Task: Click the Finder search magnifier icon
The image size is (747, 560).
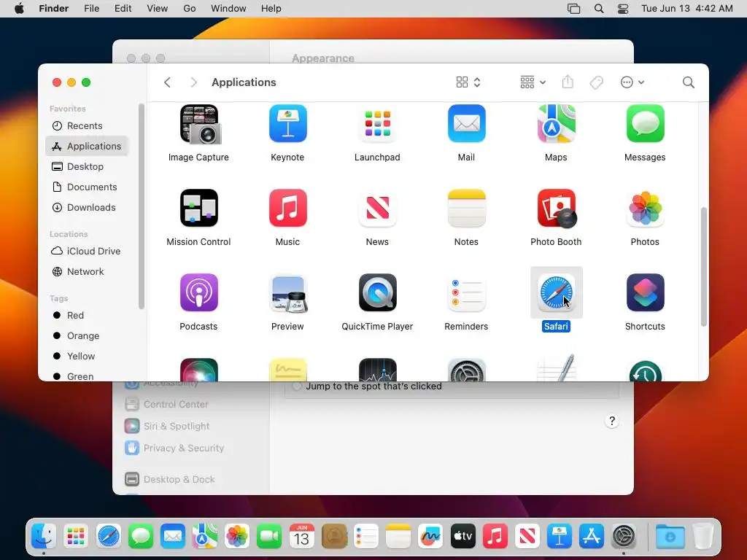Action: coord(688,82)
